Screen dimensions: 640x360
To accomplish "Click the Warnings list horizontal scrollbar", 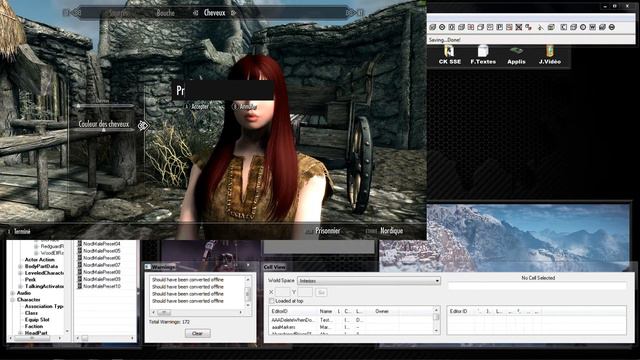I will pos(197,312).
